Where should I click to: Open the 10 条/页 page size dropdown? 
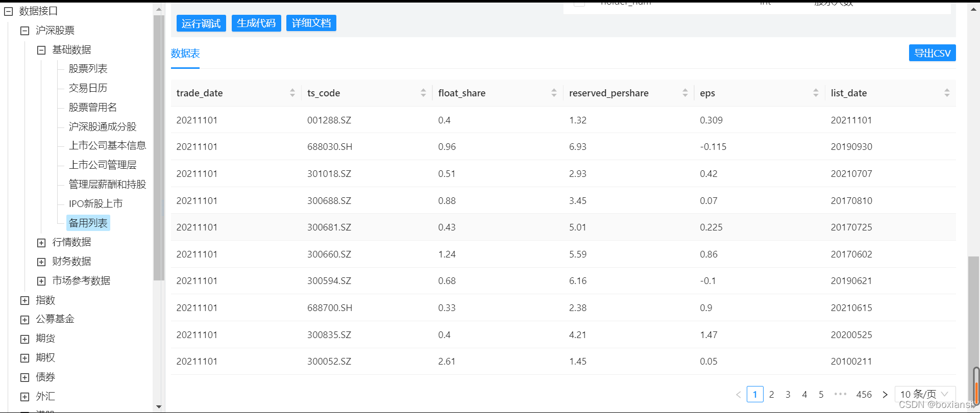[925, 394]
